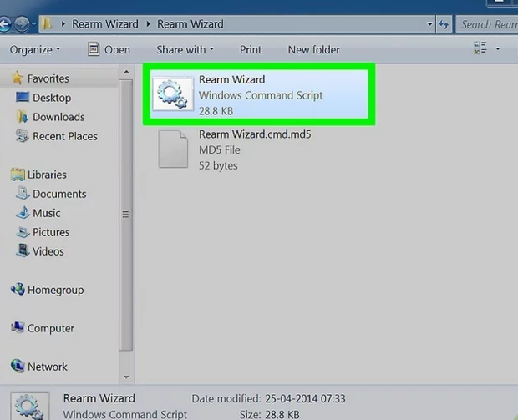Open Recent Places in Favorites
The width and height of the screenshot is (518, 420).
pyautogui.click(x=65, y=136)
